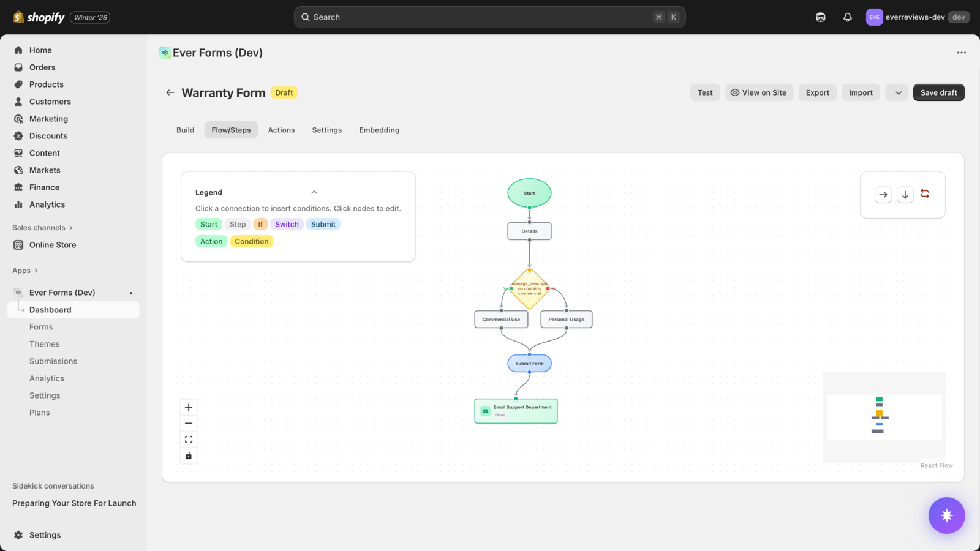
Task: Apply horizontal auto-layout to the flow
Action: click(x=883, y=194)
